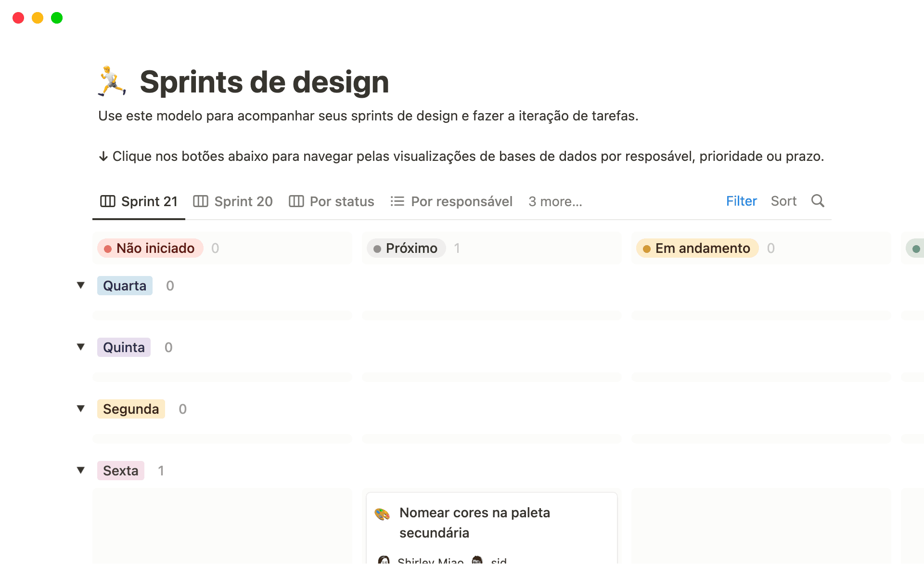The height and width of the screenshot is (578, 924).
Task: Collapse the Quarta group
Action: click(81, 285)
